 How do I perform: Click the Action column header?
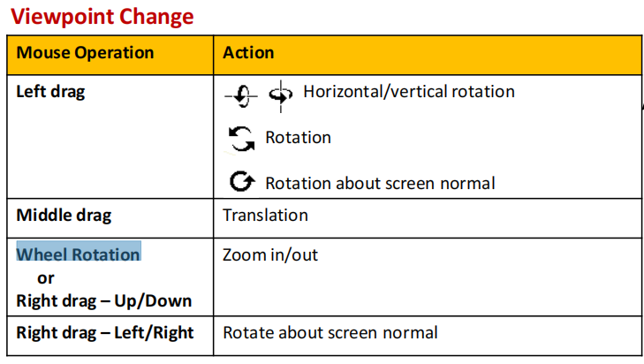pyautogui.click(x=248, y=53)
